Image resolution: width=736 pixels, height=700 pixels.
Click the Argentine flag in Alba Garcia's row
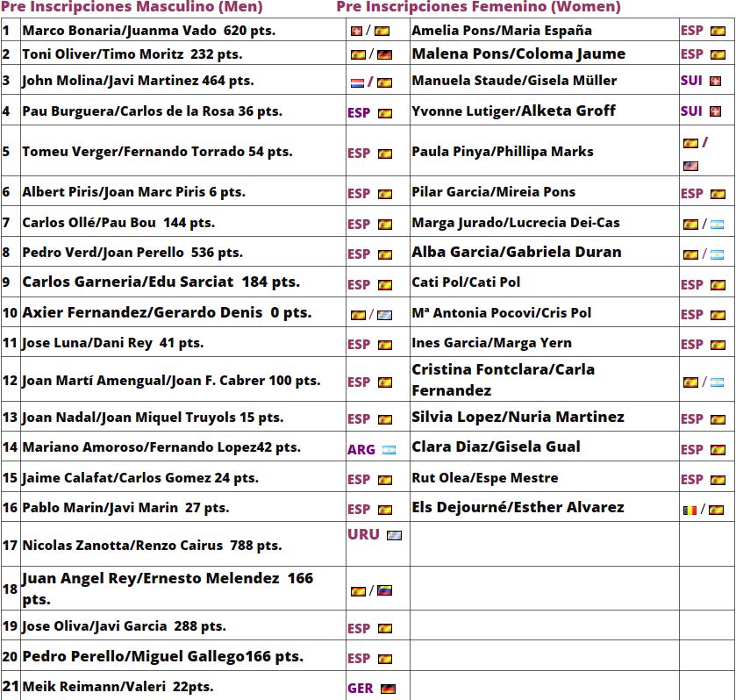[x=717, y=254]
